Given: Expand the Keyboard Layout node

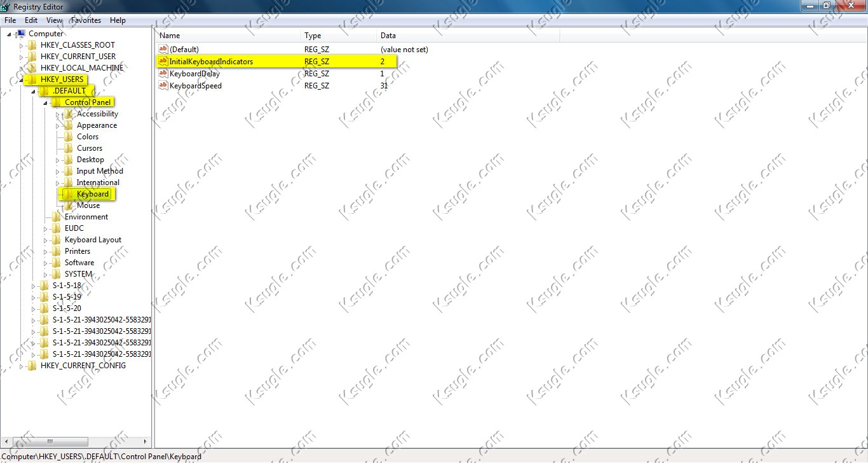Looking at the screenshot, I should pos(45,240).
